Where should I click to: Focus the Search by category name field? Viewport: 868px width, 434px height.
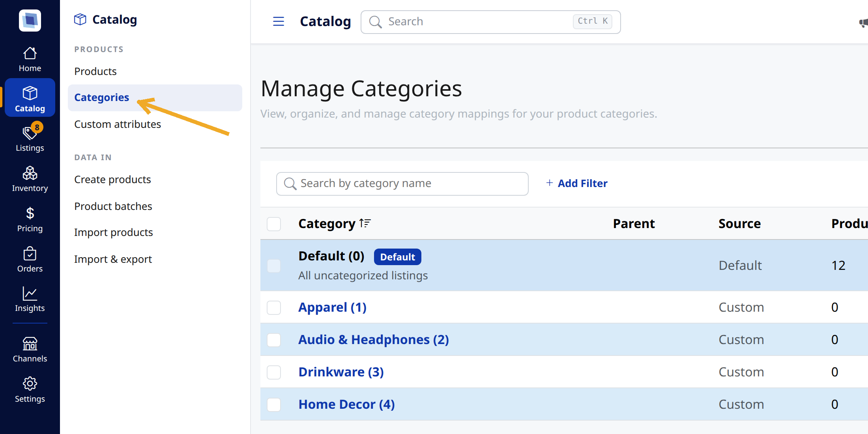click(402, 183)
